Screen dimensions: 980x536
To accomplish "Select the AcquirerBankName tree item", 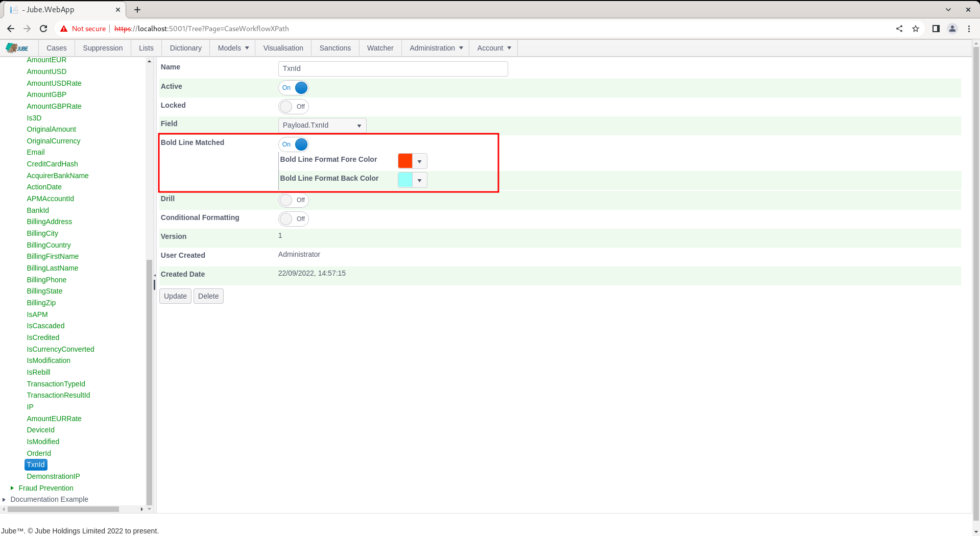I will [58, 176].
